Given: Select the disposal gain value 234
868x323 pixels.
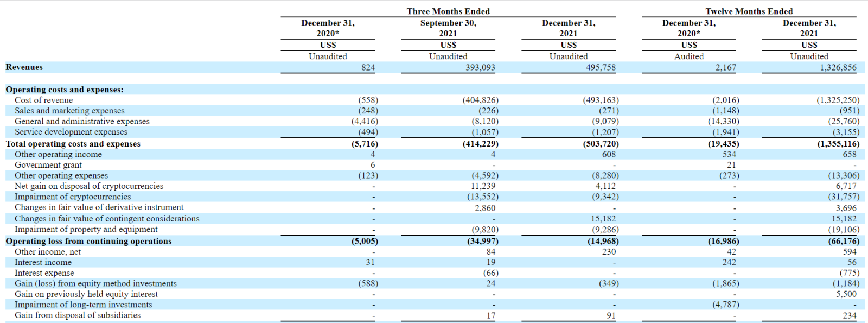Looking at the screenshot, I should (x=850, y=315).
